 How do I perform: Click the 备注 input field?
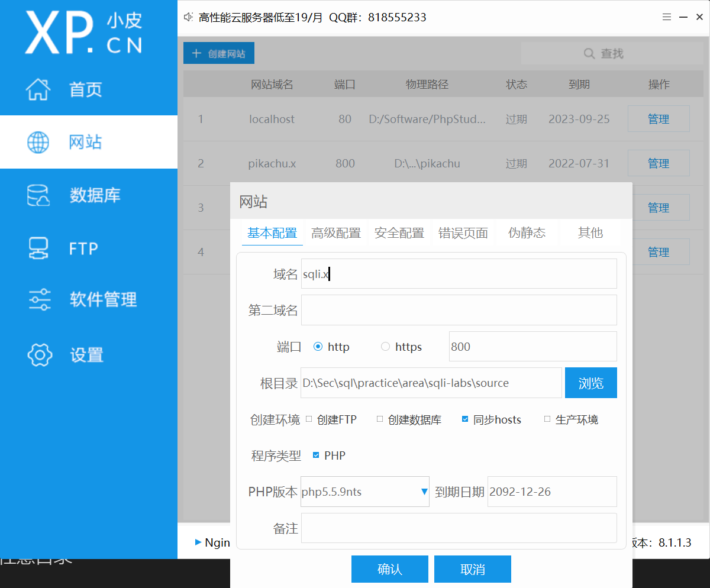click(x=459, y=528)
